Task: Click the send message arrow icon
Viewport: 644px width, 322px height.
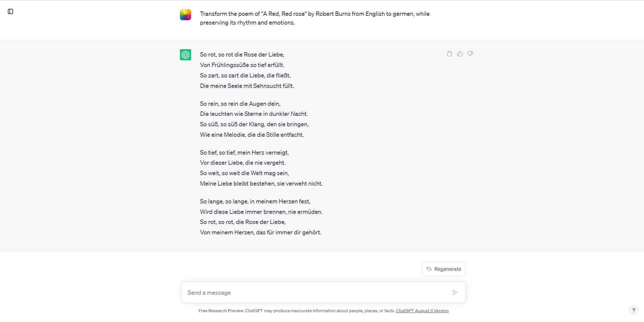Action: point(455,292)
